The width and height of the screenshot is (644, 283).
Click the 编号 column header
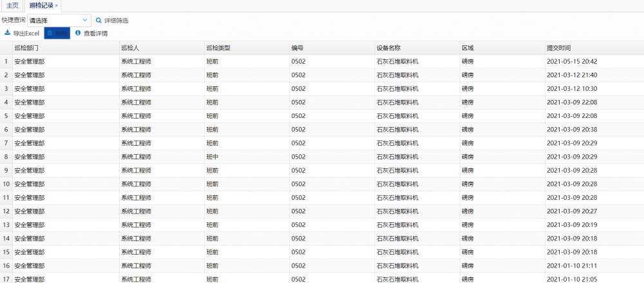coord(332,48)
